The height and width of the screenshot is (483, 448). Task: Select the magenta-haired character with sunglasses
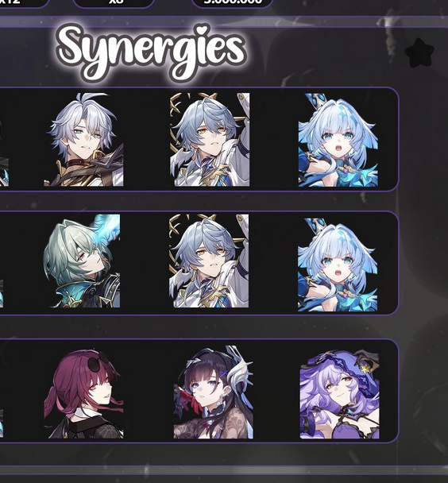click(x=83, y=394)
